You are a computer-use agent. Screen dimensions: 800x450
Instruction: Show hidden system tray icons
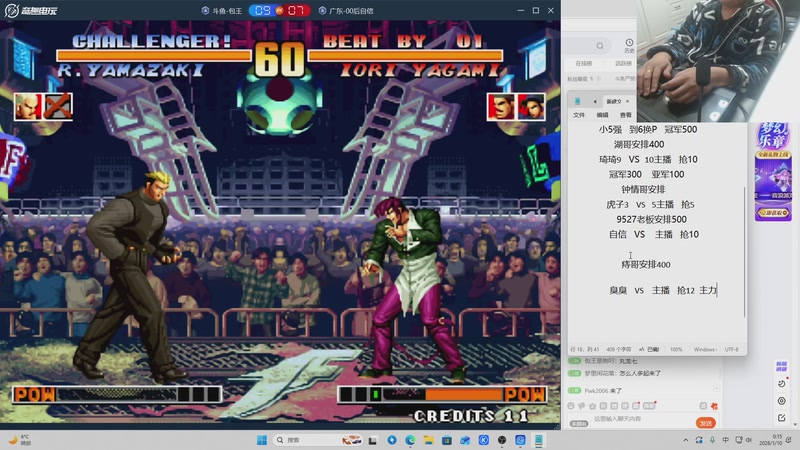click(x=686, y=440)
